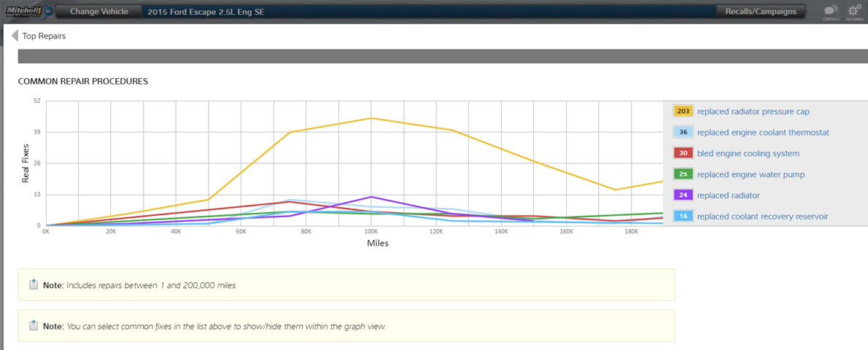The width and height of the screenshot is (868, 350).
Task: Toggle the yellow 203 radiator pressure cap swatch
Action: pyautogui.click(x=683, y=112)
